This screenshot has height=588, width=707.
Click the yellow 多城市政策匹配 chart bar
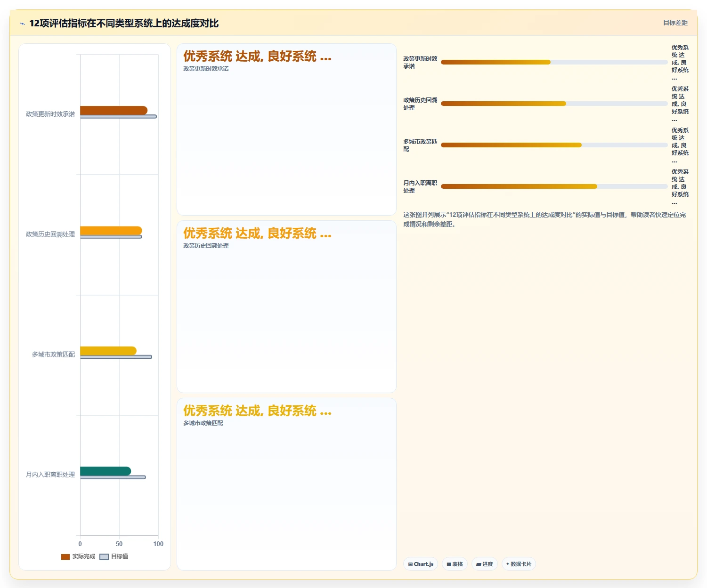pos(108,351)
